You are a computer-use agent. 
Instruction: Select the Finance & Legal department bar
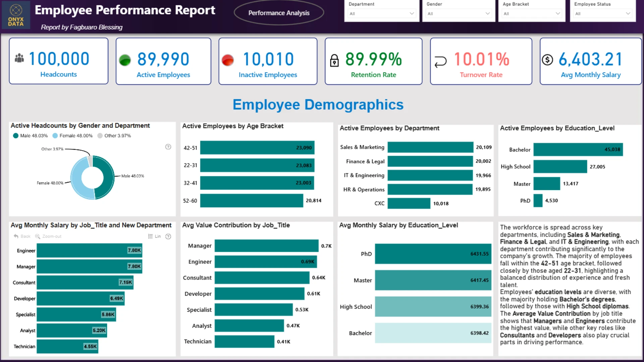pos(430,161)
